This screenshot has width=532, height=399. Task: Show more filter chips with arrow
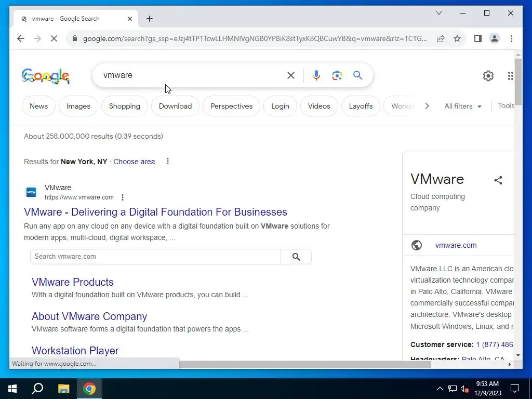(427, 106)
